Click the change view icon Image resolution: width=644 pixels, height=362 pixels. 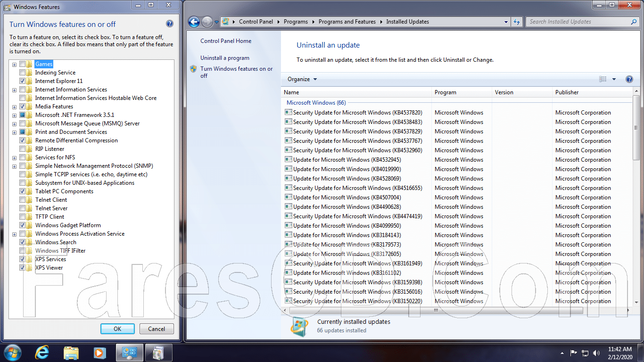pyautogui.click(x=603, y=79)
